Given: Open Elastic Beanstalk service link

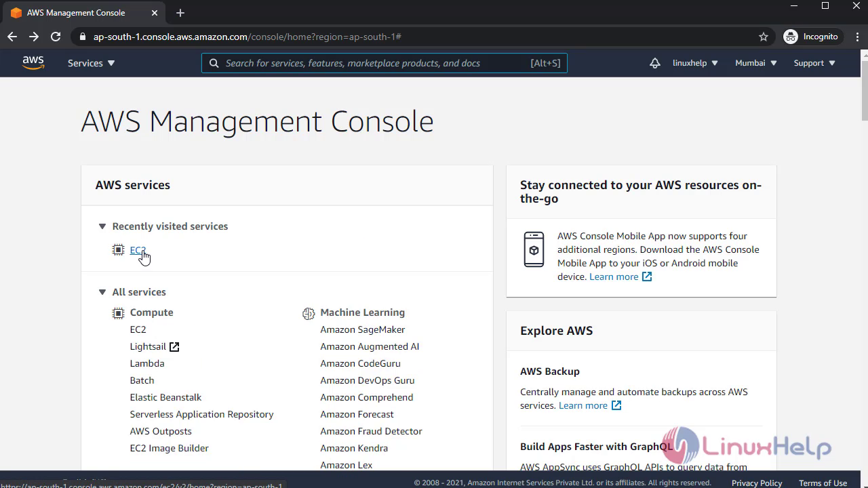Looking at the screenshot, I should 165,397.
